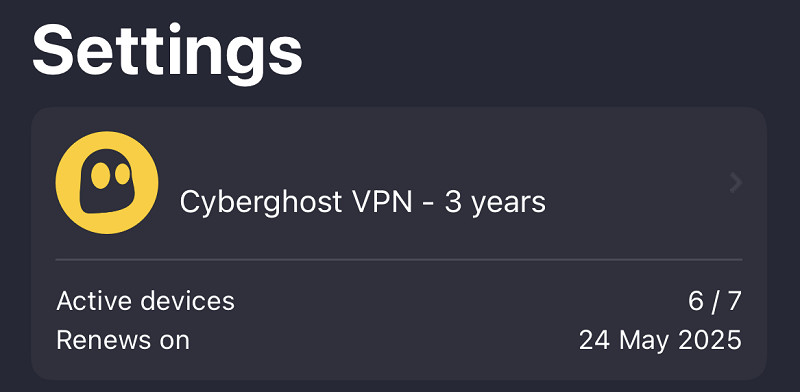Click the Settings page heading

tap(167, 53)
